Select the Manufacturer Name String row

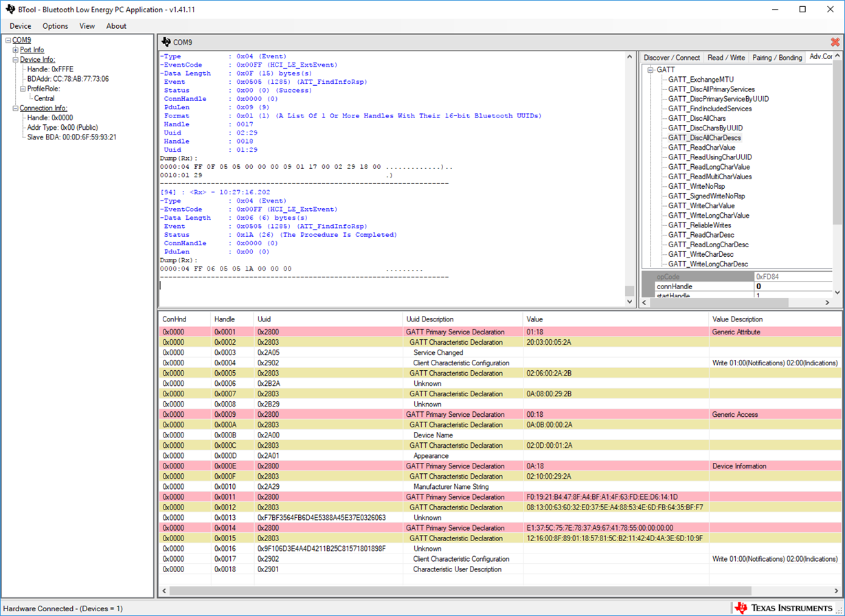[501, 486]
